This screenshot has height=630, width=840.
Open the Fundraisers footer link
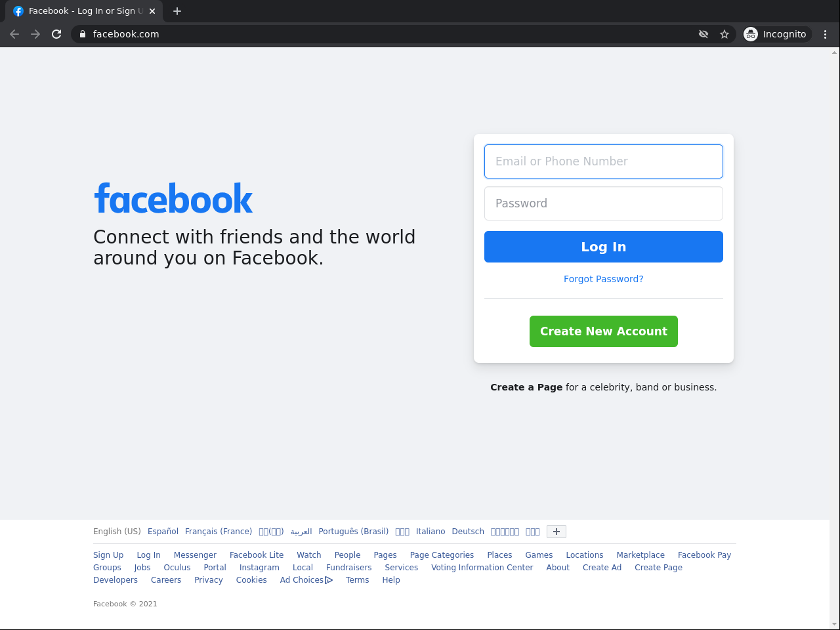click(x=349, y=568)
